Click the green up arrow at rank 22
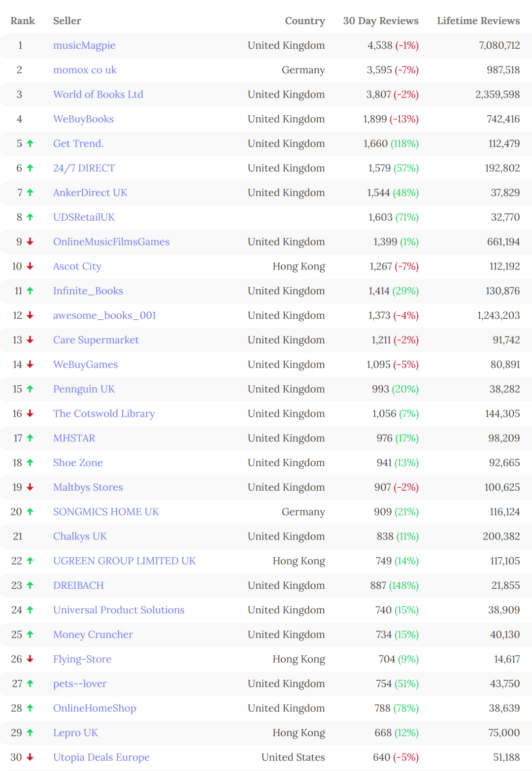This screenshot has width=532, height=771. coord(30,561)
